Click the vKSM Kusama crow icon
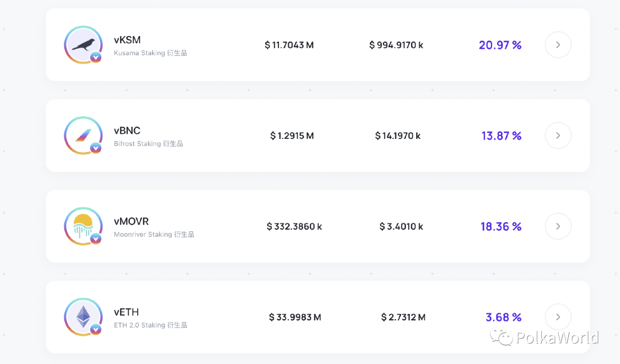620x364 pixels. 83,44
